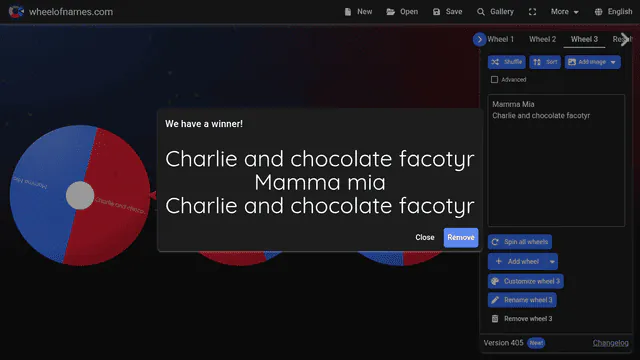640x360 pixels.
Task: Close the winner dialog
Action: pos(424,238)
